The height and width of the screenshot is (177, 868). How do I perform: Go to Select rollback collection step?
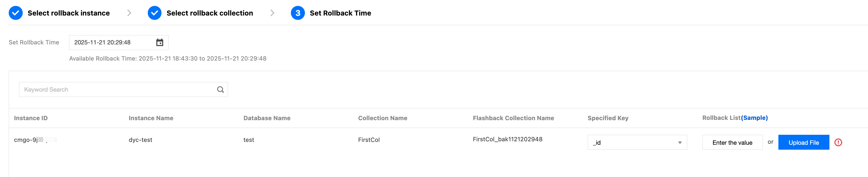pos(210,13)
